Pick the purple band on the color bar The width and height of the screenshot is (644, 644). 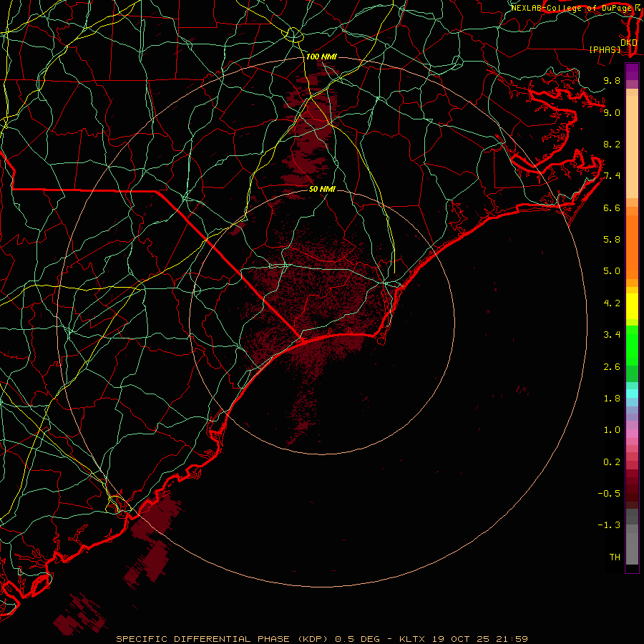(x=632, y=72)
